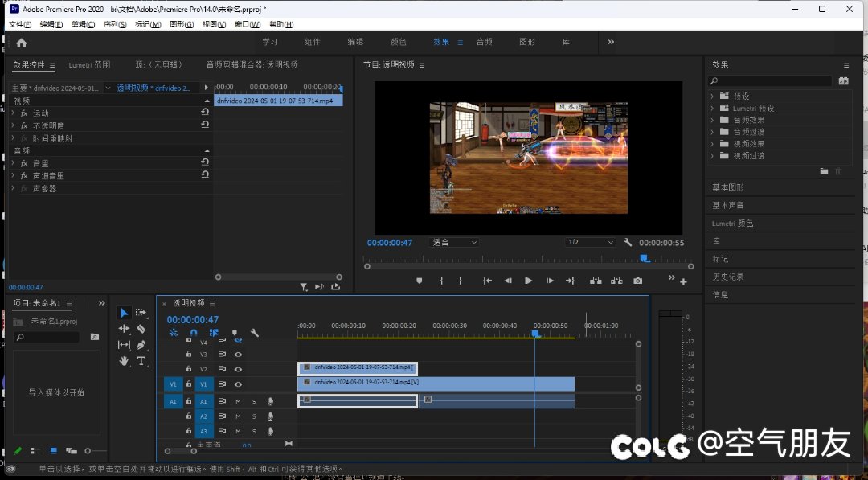The height and width of the screenshot is (480, 868).
Task: Select the Razor tool
Action: point(141,329)
